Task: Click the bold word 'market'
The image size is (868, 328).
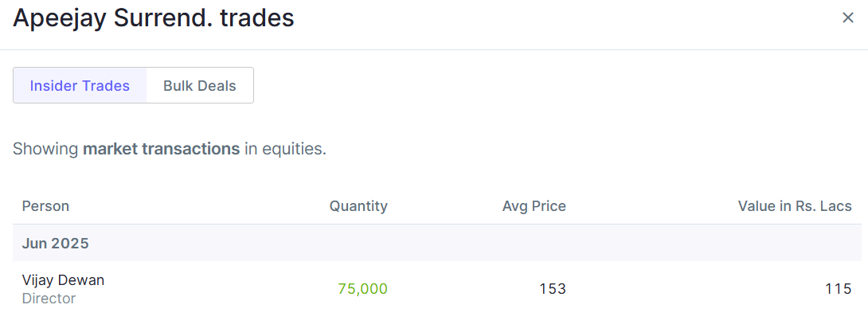Action: (x=110, y=149)
